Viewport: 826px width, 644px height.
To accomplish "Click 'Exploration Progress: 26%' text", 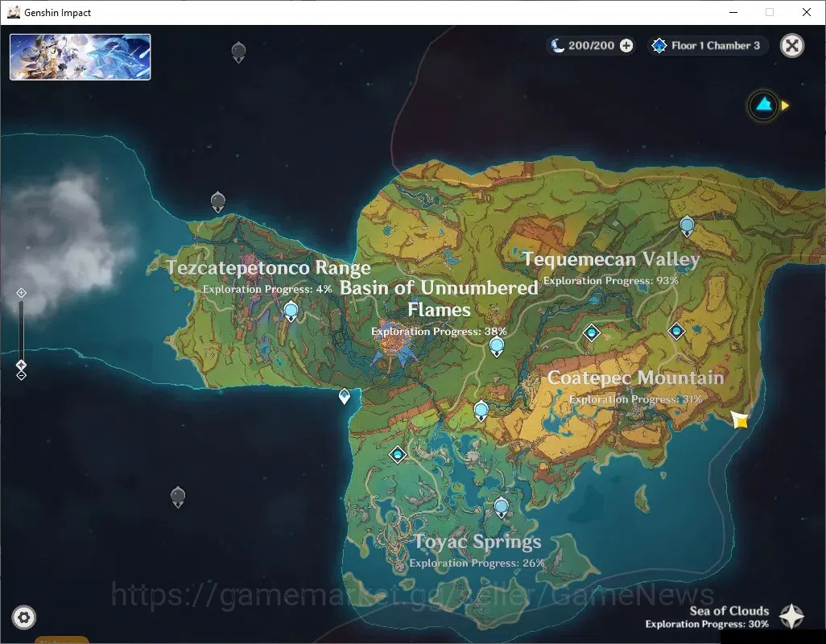I will point(477,563).
